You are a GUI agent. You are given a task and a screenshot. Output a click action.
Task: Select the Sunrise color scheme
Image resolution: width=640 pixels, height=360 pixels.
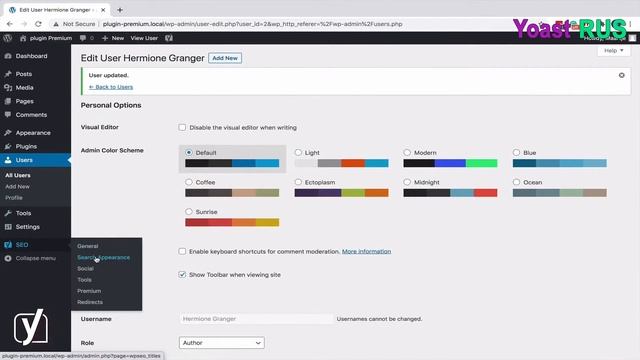[189, 211]
